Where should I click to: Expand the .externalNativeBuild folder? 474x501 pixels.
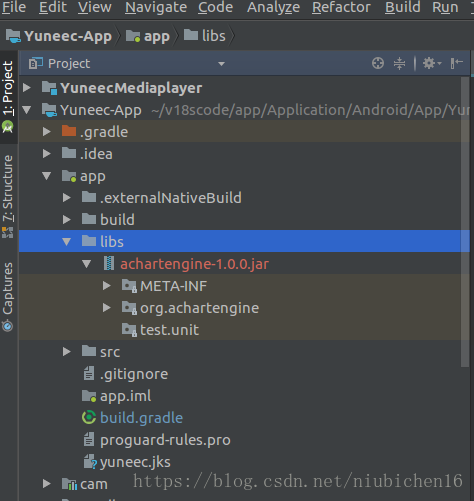(x=67, y=198)
